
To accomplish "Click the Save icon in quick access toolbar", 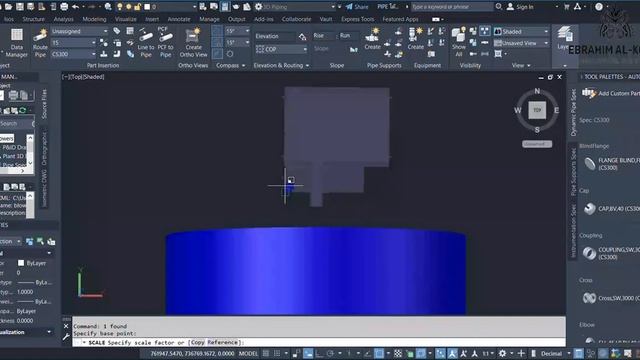I will [20, 7].
